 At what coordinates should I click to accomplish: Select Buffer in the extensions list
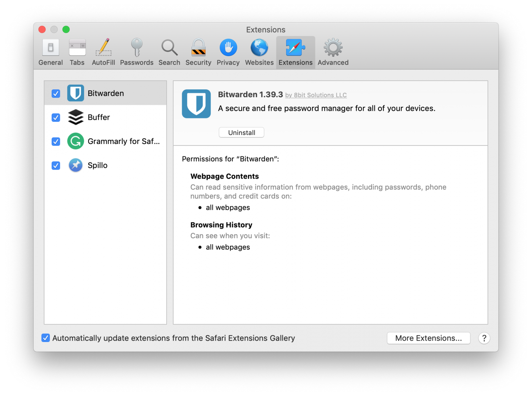point(105,117)
